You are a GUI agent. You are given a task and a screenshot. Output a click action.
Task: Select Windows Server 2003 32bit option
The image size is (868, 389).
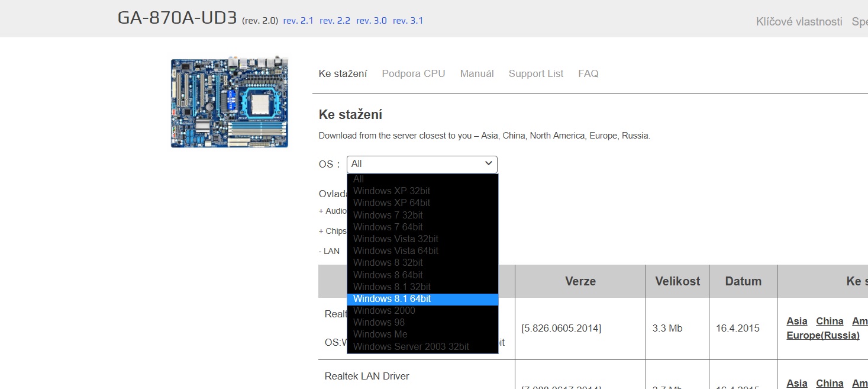(422, 346)
